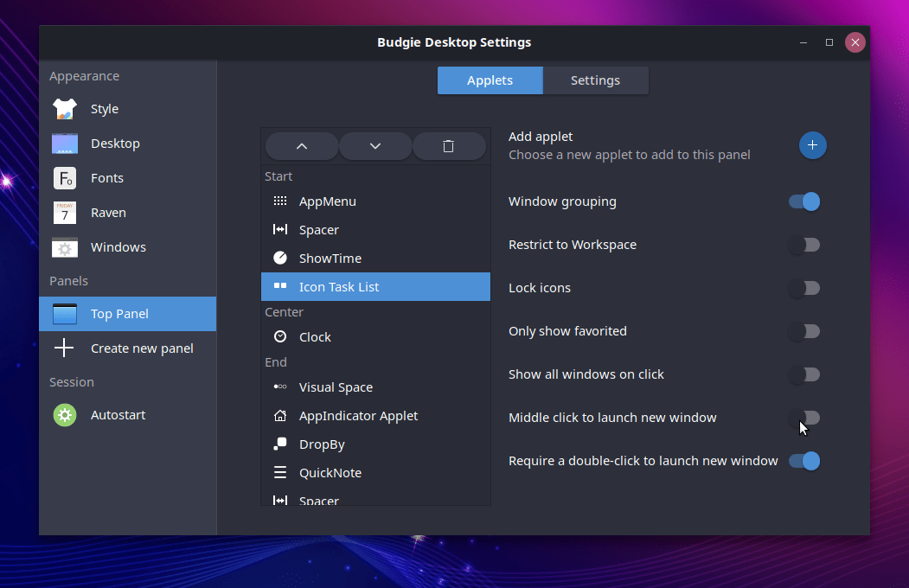Viewport: 909px width, 588px height.
Task: Click the trash icon to remove applet
Action: point(448,146)
